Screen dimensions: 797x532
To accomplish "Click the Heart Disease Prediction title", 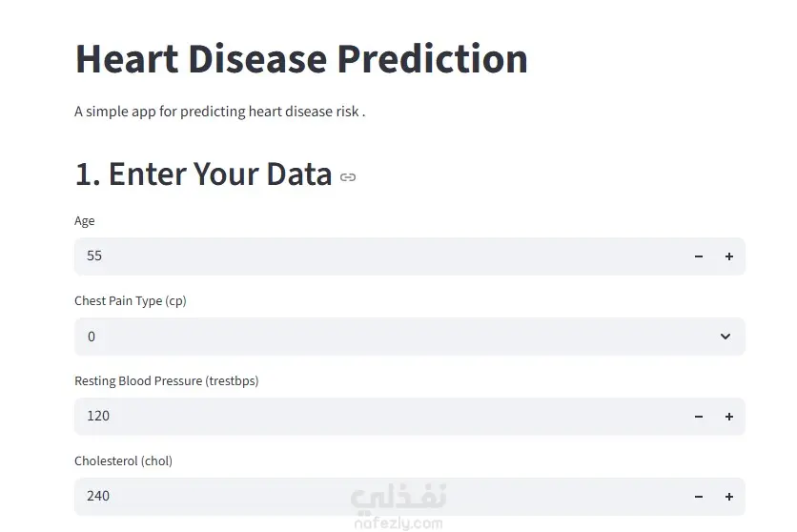I will pyautogui.click(x=301, y=59).
